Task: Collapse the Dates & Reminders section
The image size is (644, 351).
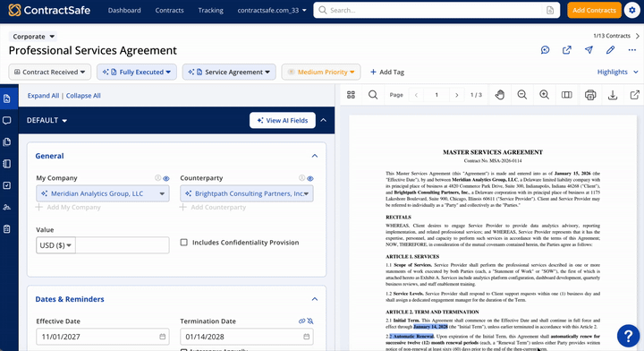Action: (315, 299)
